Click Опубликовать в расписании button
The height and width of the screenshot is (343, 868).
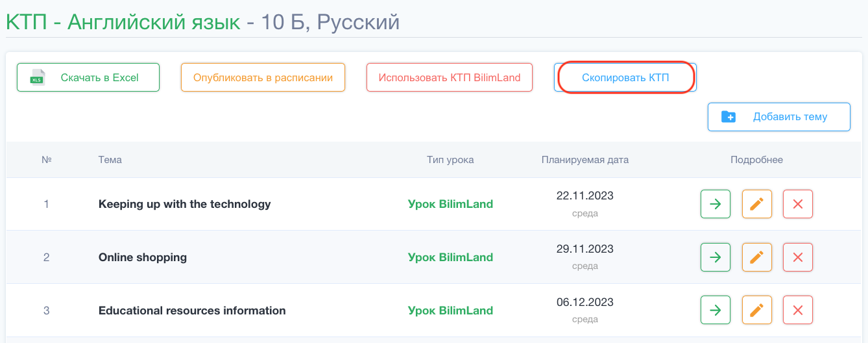(x=263, y=77)
